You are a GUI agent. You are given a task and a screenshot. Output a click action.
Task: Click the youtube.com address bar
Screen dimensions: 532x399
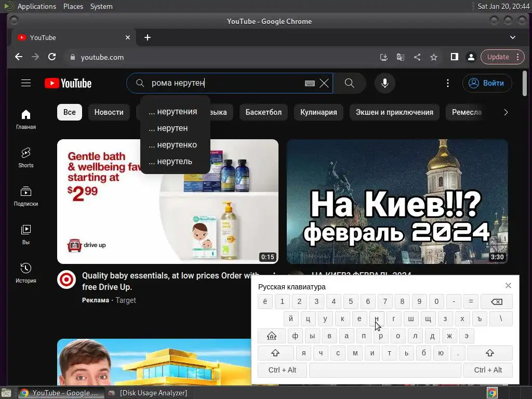(x=217, y=57)
